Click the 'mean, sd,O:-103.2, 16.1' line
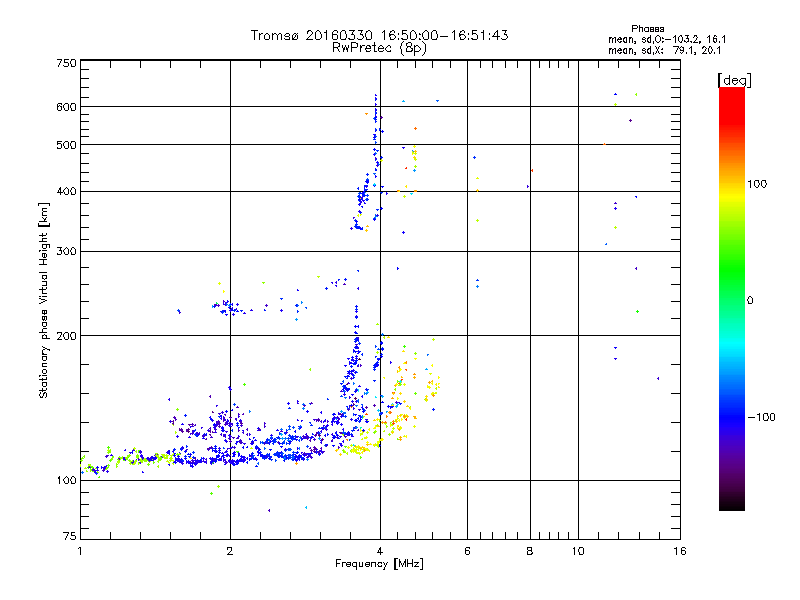The width and height of the screenshot is (800, 600). [x=667, y=39]
